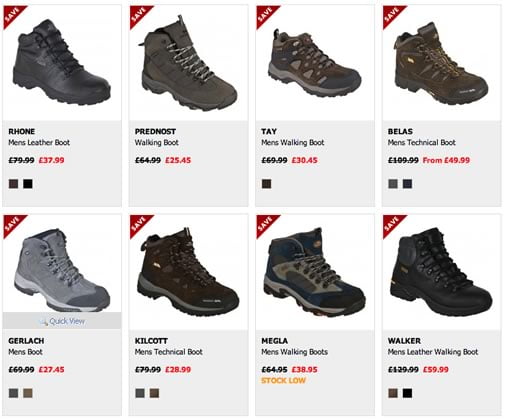The width and height of the screenshot is (505, 419).
Task: Open the Megla blue boot thumbnail
Action: (x=314, y=272)
